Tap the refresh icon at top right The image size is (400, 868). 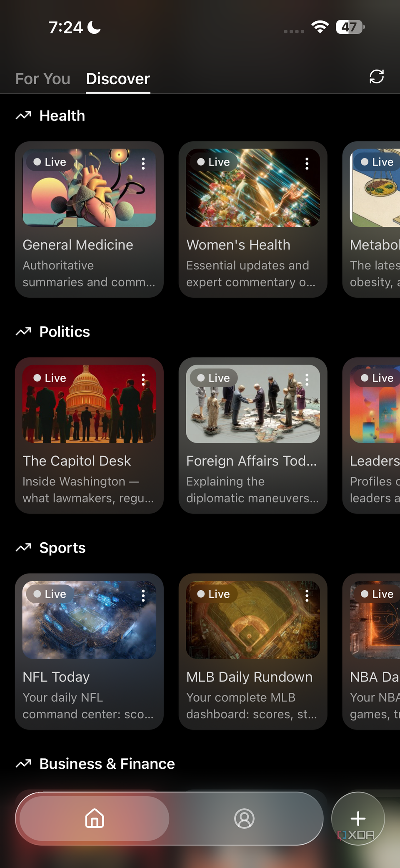[x=377, y=77]
